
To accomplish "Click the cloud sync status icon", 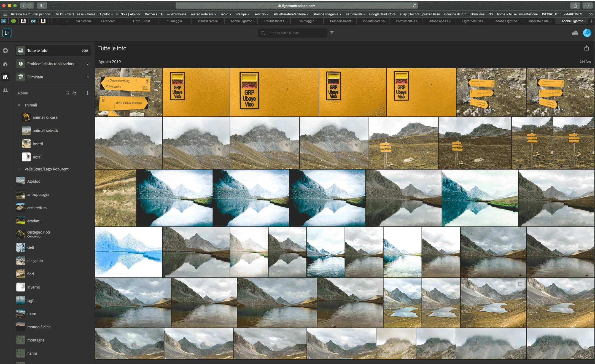I will pyautogui.click(x=575, y=33).
